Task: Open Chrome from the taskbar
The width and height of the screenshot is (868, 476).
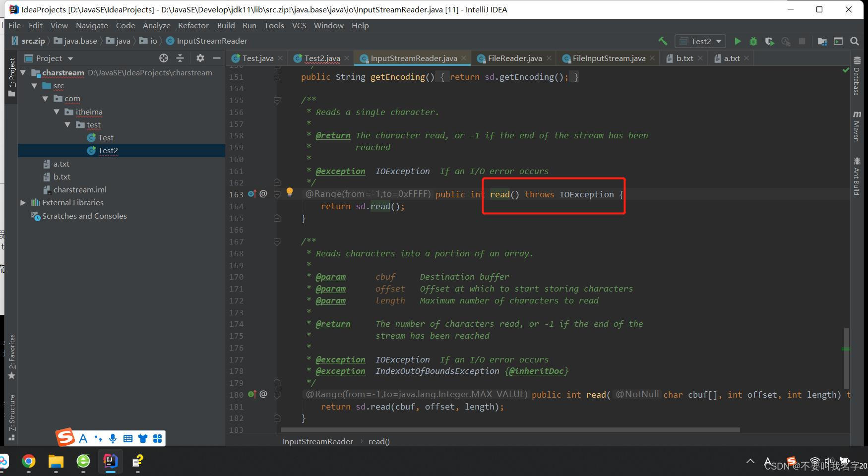Action: click(29, 462)
